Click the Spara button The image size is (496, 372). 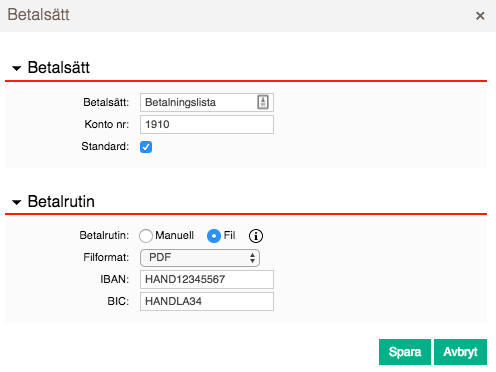(x=405, y=352)
